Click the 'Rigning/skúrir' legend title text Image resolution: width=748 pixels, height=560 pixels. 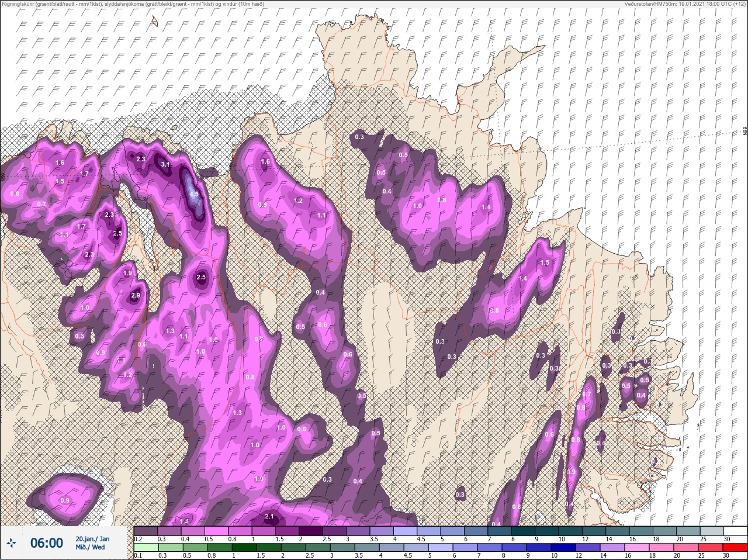coord(18,4)
